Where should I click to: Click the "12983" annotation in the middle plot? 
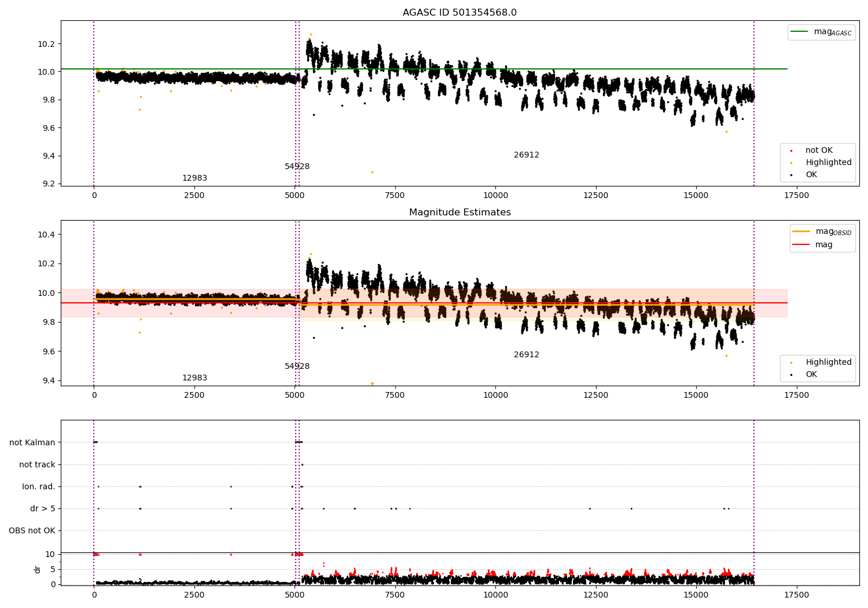pyautogui.click(x=194, y=378)
